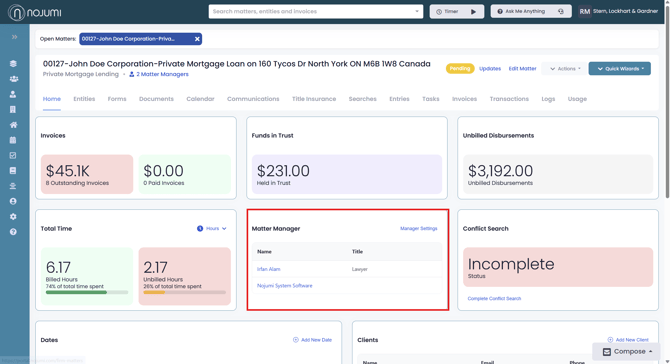Image resolution: width=670 pixels, height=364 pixels.
Task: Open the help question mark sidebar icon
Action: click(13, 232)
